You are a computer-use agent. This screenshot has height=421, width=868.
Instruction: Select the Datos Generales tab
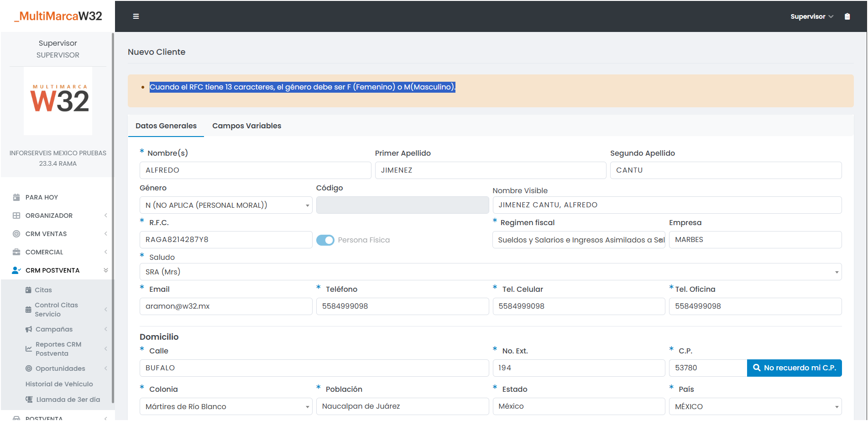click(x=166, y=126)
